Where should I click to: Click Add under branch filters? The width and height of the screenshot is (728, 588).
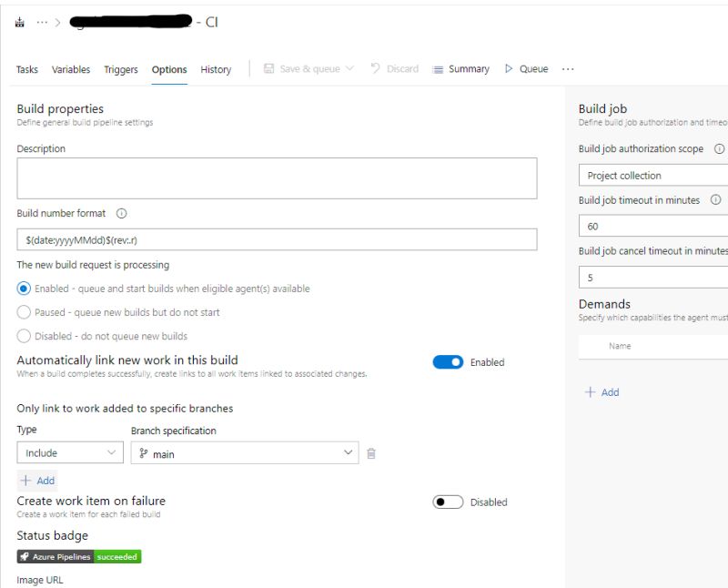[x=37, y=481]
